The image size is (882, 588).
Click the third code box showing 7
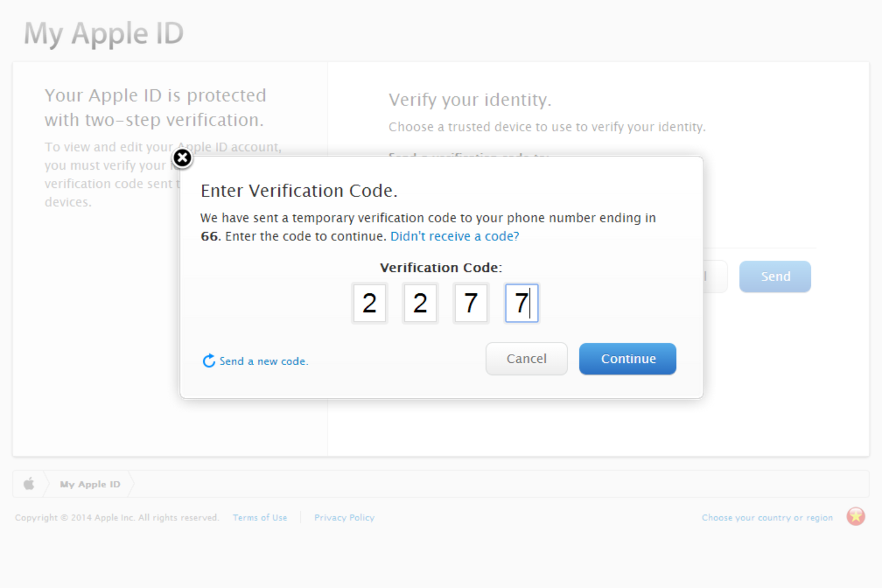click(x=471, y=303)
